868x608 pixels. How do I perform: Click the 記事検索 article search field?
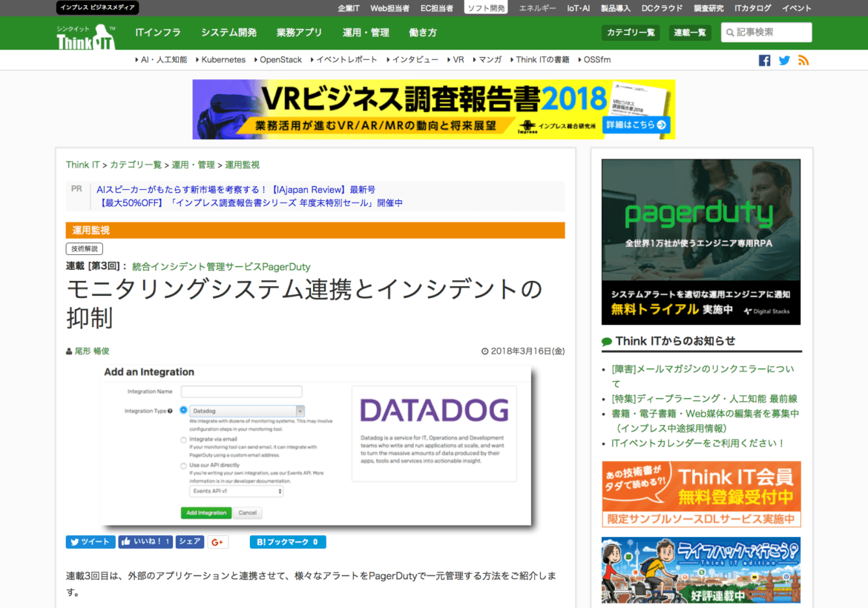766,32
